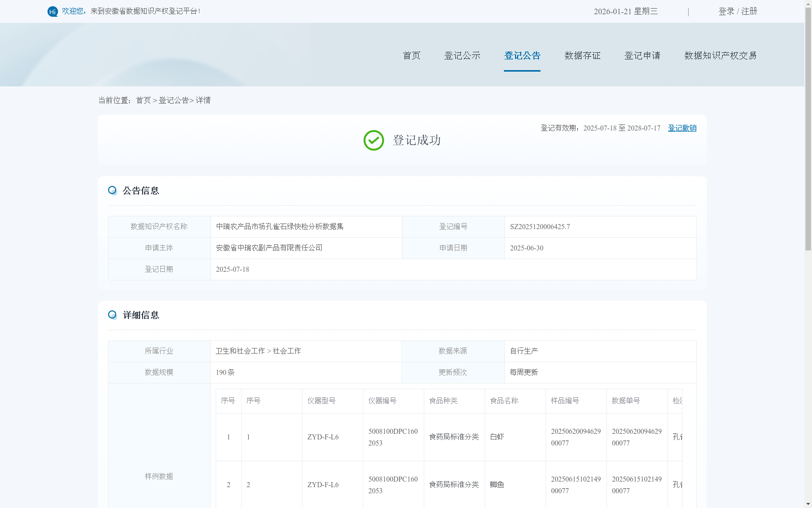The height and width of the screenshot is (508, 812).
Task: Click the bullet icon beside 详细信息
Action: pyautogui.click(x=112, y=315)
